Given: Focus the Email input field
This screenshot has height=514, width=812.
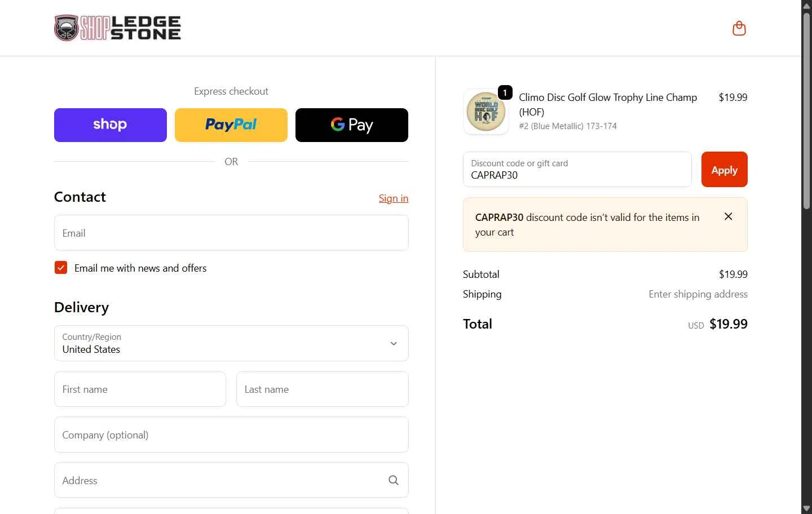Looking at the screenshot, I should pyautogui.click(x=231, y=233).
